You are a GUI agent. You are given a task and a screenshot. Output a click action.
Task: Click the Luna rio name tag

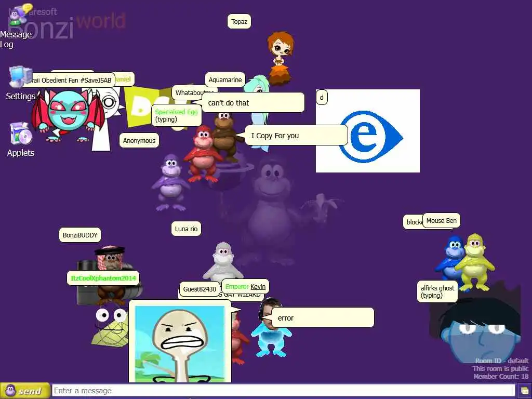pos(187,229)
